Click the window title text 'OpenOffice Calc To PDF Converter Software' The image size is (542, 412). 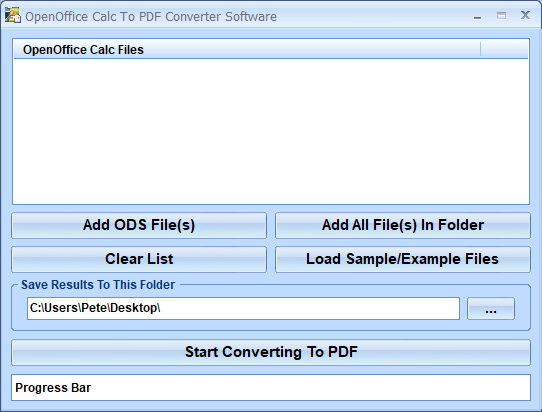[x=151, y=17]
